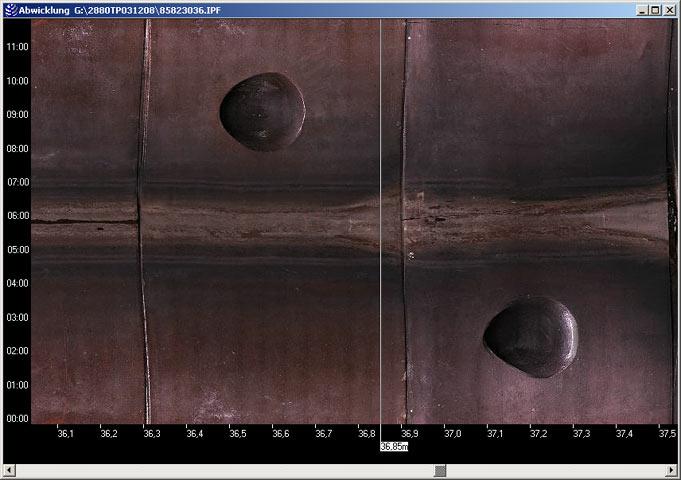The width and height of the screenshot is (681, 480).
Task: Click the 00:00 mark on clock axis
Action: click(x=16, y=419)
